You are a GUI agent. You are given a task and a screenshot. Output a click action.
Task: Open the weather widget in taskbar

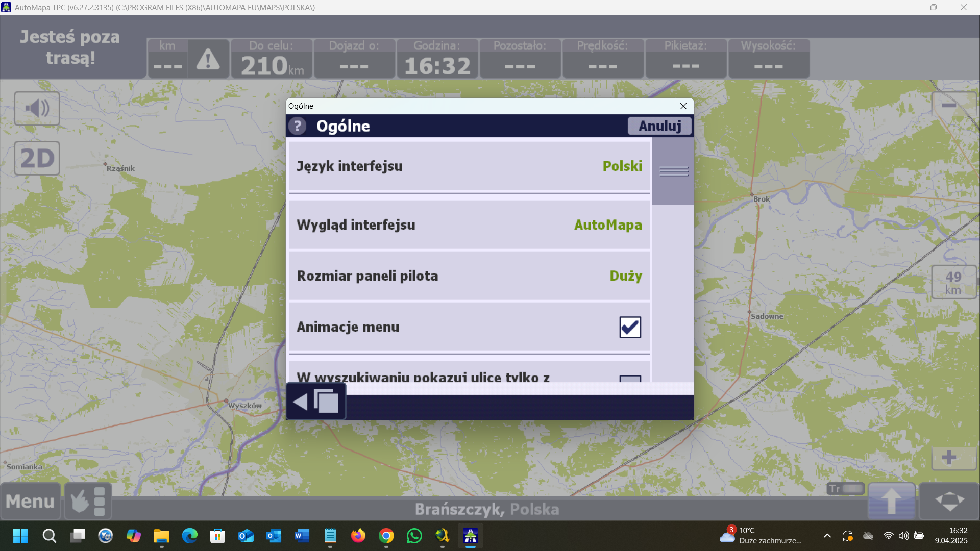pyautogui.click(x=761, y=536)
